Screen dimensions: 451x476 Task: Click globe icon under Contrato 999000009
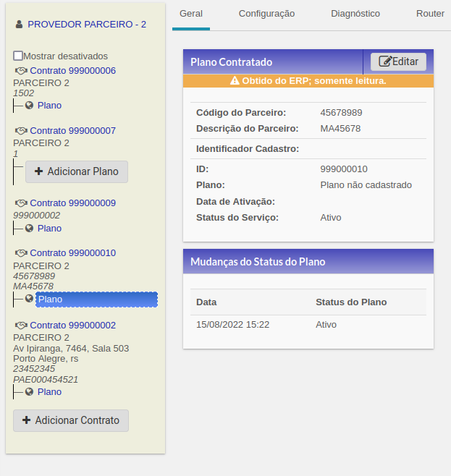click(29, 229)
